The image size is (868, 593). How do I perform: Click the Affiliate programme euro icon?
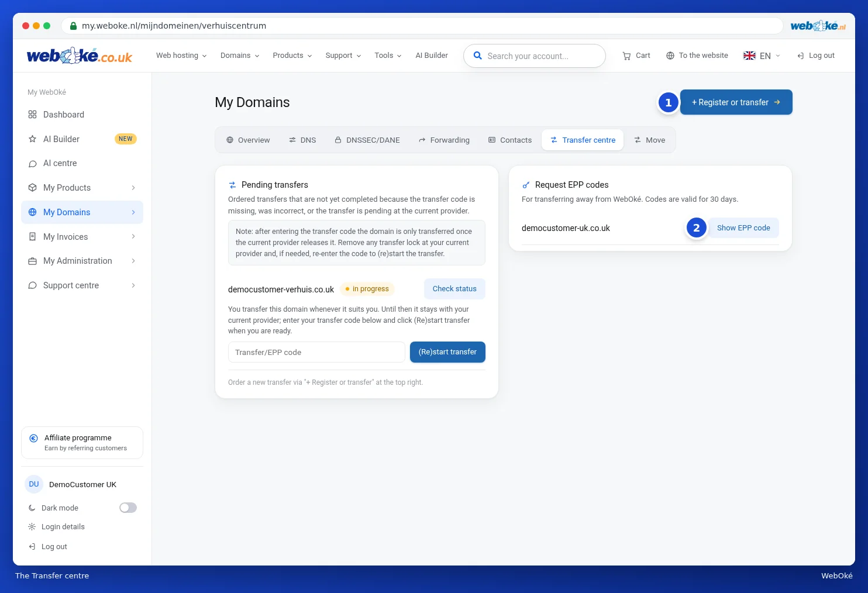[33, 438]
